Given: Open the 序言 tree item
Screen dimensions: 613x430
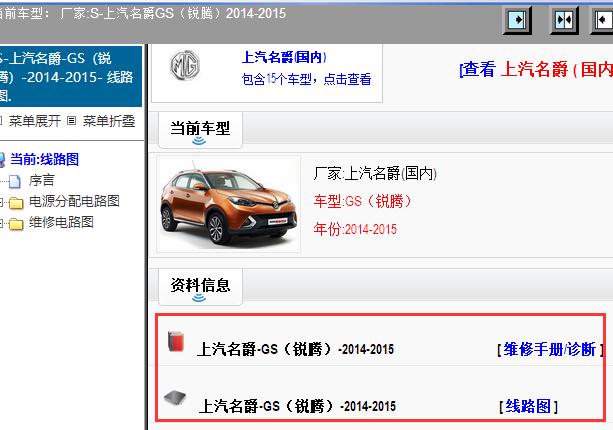Looking at the screenshot, I should (41, 181).
